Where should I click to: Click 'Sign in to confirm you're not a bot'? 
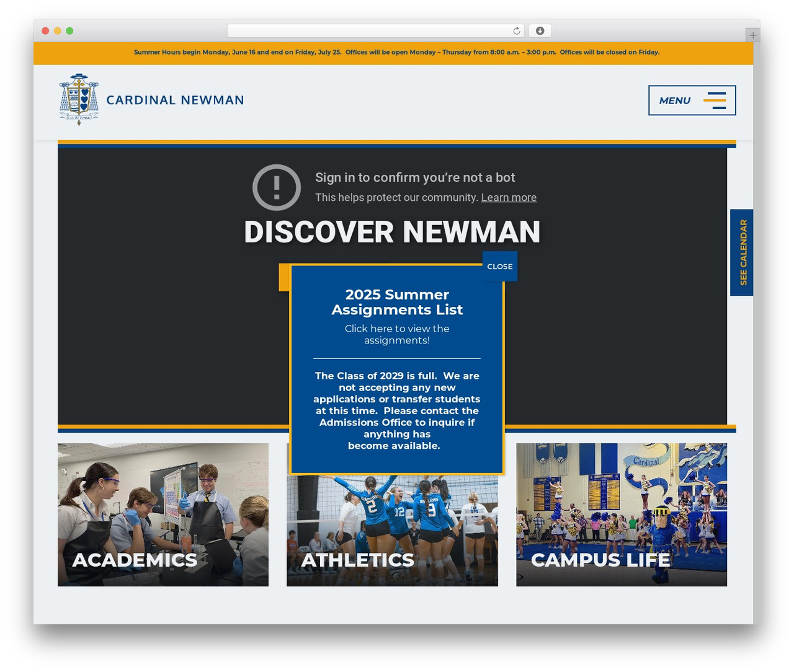tap(415, 177)
